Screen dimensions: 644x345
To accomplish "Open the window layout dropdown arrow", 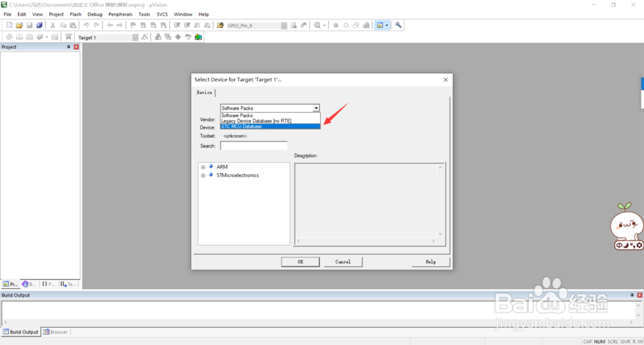I will point(387,26).
